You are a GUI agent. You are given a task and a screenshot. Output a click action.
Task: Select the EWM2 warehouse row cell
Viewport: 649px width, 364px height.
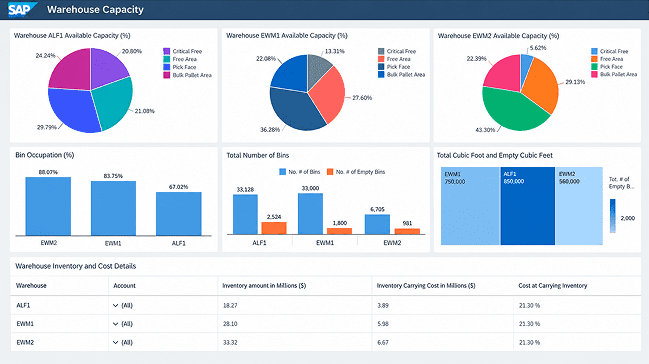tap(59, 342)
